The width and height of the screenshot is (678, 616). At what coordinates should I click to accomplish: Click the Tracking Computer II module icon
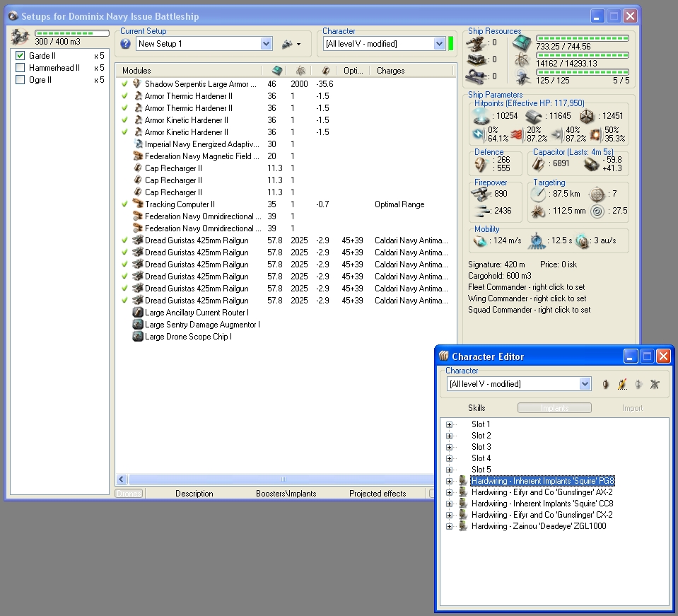pyautogui.click(x=138, y=204)
